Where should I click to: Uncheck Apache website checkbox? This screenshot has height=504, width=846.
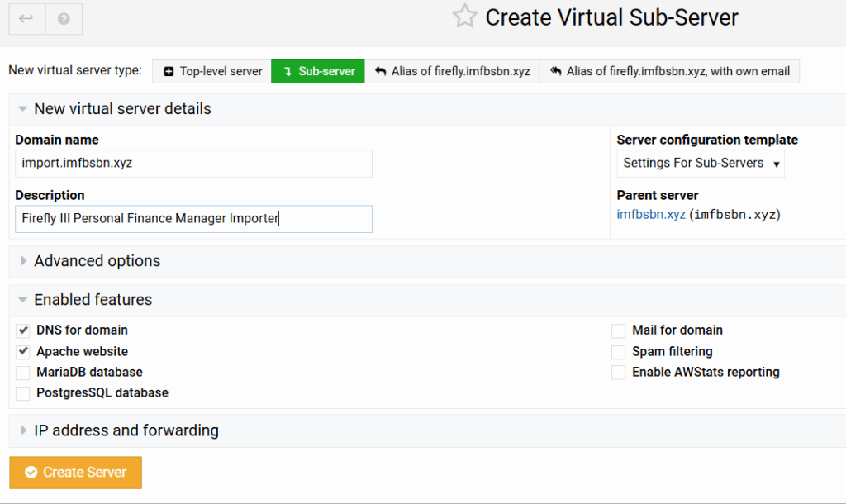point(23,352)
